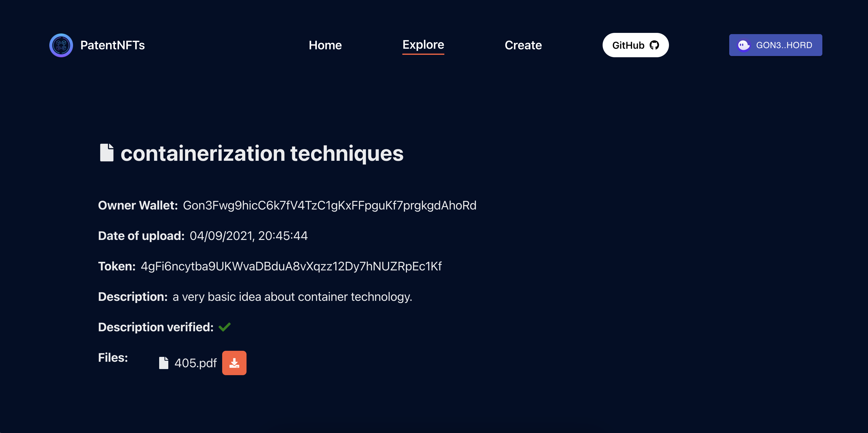Open the Create navigation item
Viewport: 868px width, 433px height.
coord(523,45)
